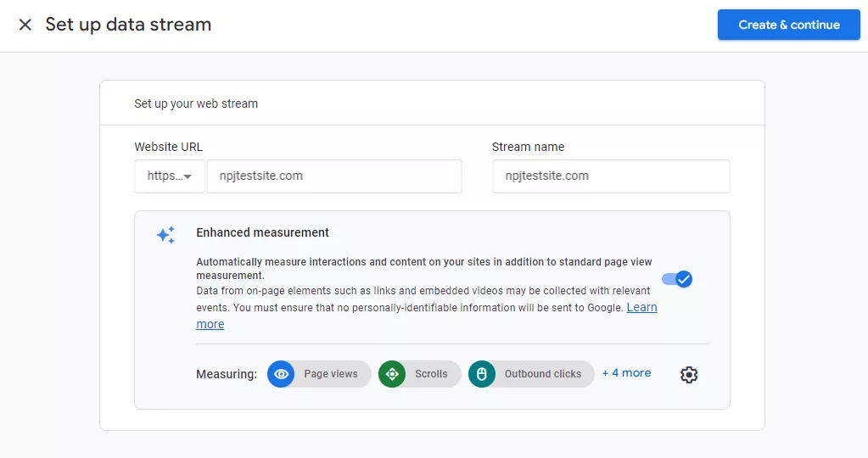Open enhanced measurement settings gear icon
The image size is (868, 458).
[689, 375]
